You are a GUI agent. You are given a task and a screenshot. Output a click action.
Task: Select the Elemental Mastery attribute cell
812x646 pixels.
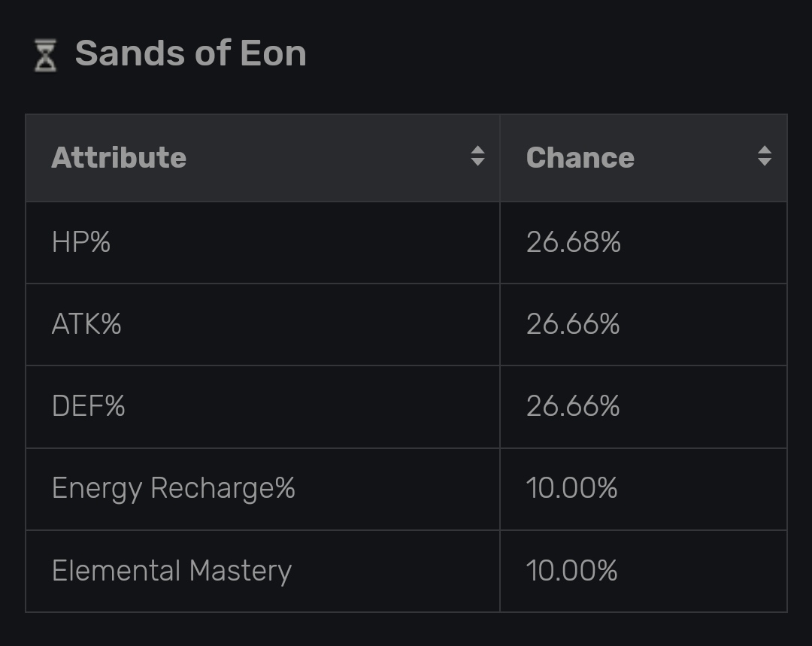coord(171,571)
